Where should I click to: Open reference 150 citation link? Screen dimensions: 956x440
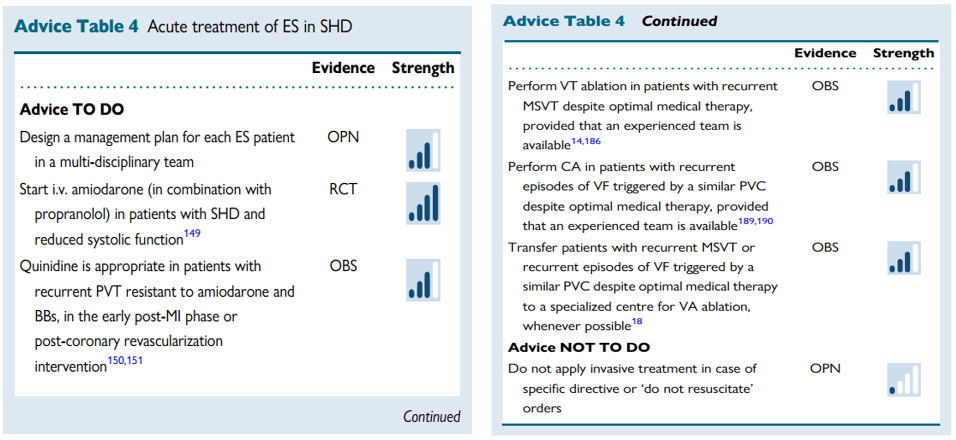(115, 361)
